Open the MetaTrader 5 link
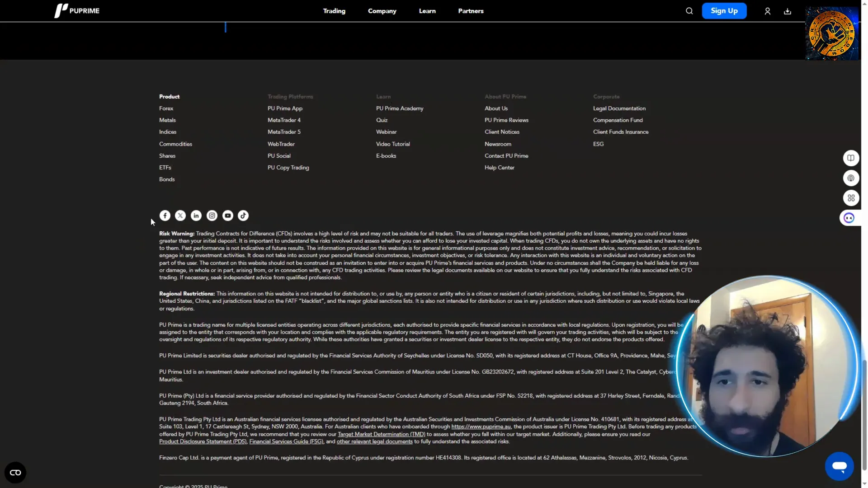The image size is (868, 488). click(284, 132)
